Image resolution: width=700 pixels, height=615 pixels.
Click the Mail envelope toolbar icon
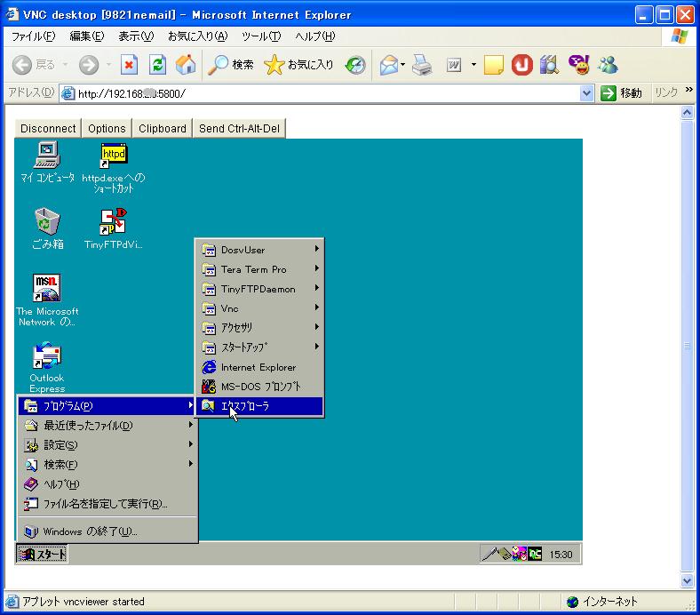388,65
